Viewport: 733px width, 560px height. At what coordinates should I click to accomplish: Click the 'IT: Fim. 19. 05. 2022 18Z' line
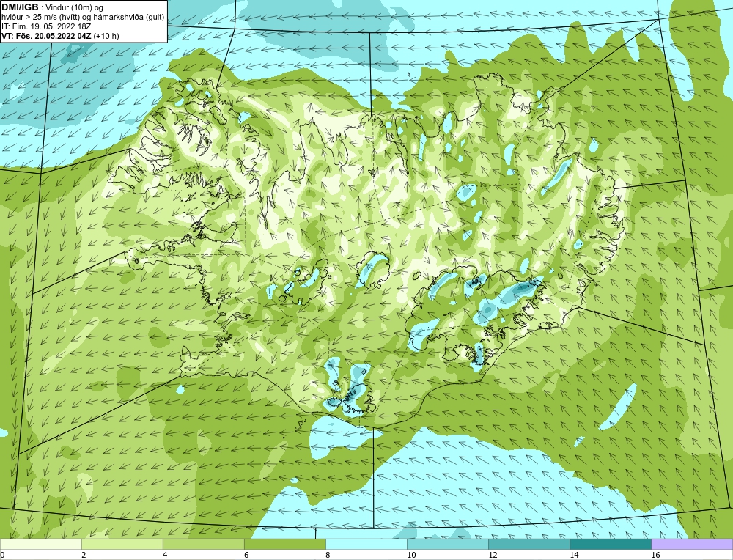tap(46, 26)
